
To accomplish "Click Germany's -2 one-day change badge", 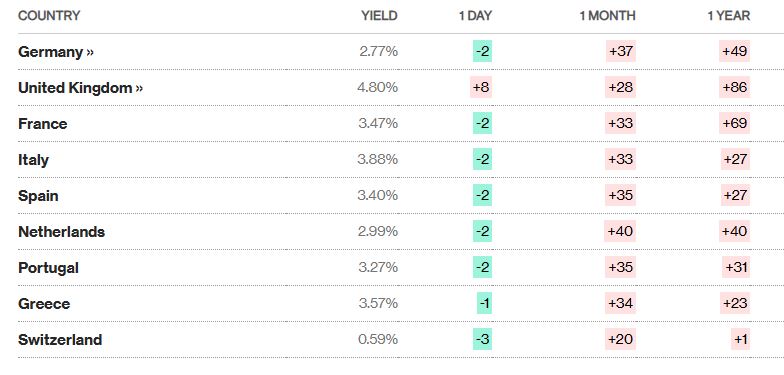I will (482, 52).
